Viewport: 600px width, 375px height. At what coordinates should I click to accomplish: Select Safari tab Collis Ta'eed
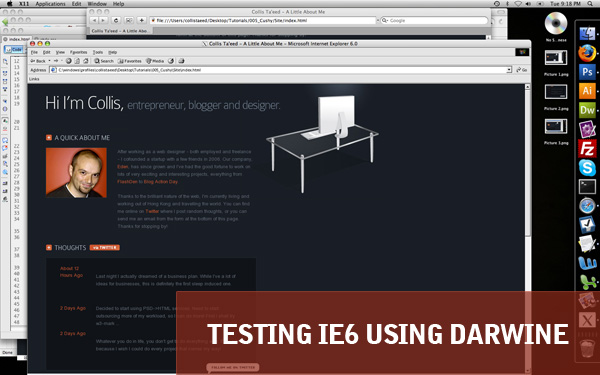tap(120, 31)
